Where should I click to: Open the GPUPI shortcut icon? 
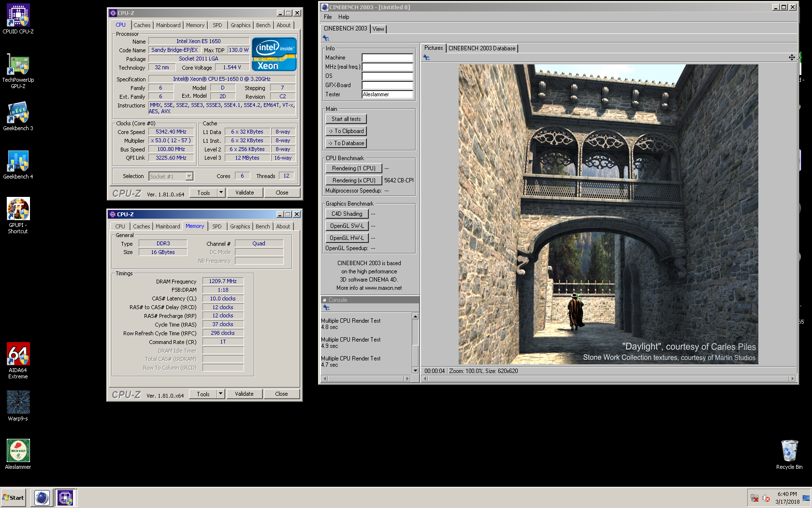[18, 216]
